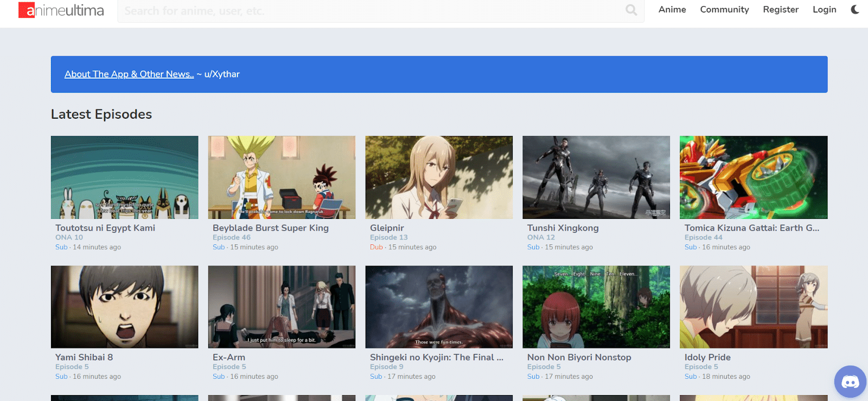Open About The App & Other News link
Image resolution: width=868 pixels, height=401 pixels.
(129, 74)
